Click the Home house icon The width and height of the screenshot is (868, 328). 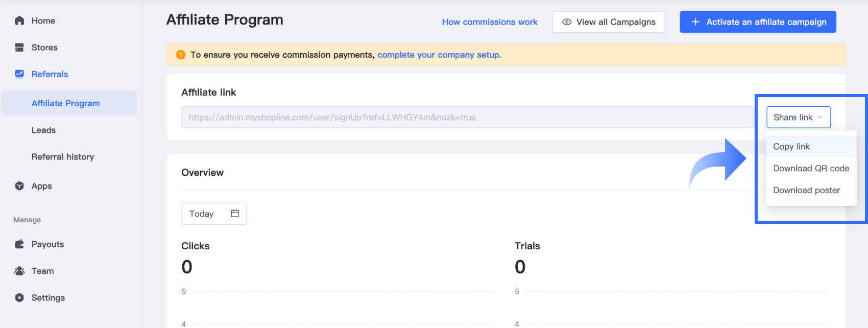tap(19, 20)
